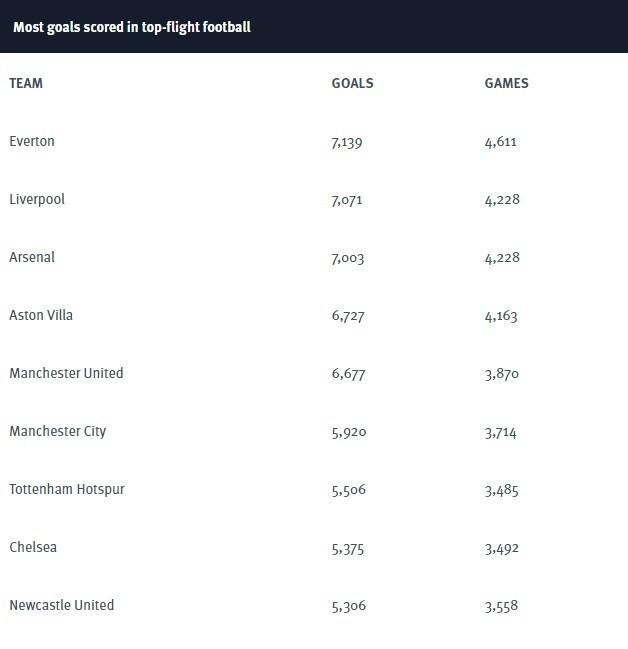Click the Aston Villa row label
The image size is (628, 649).
click(x=41, y=315)
